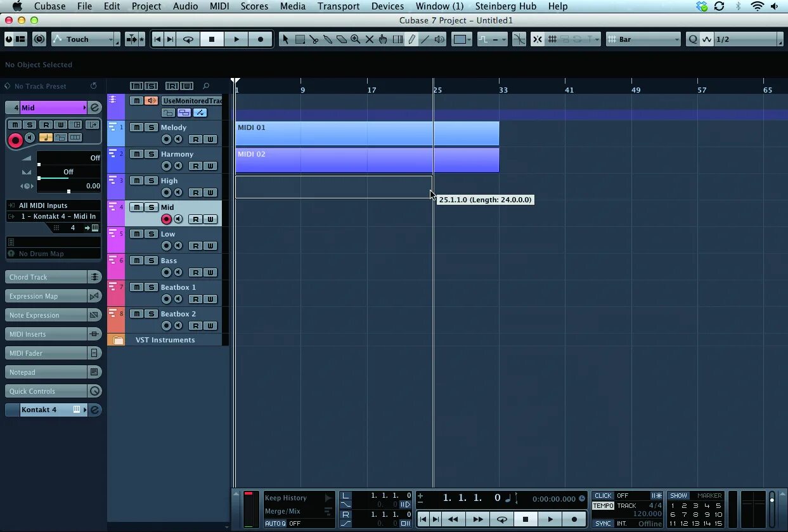Open the Transport menu
788x532 pixels.
339,6
